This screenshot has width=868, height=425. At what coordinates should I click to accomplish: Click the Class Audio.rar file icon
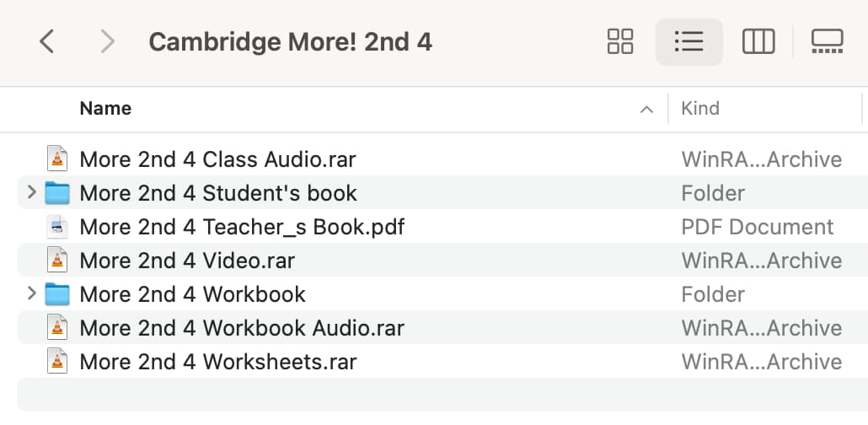coord(57,159)
